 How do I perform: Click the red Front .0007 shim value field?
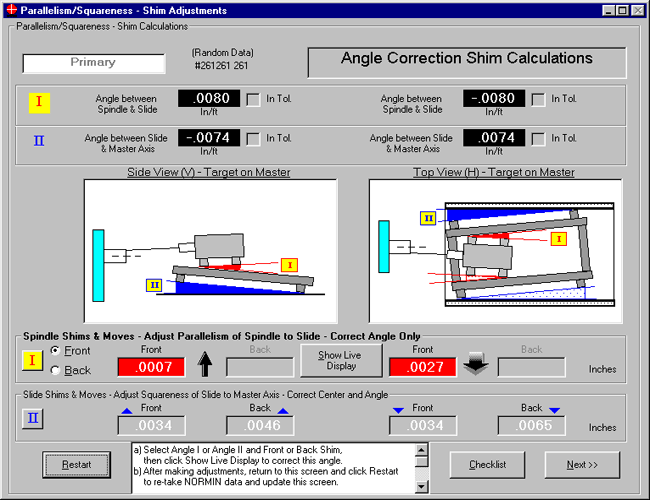(x=151, y=367)
